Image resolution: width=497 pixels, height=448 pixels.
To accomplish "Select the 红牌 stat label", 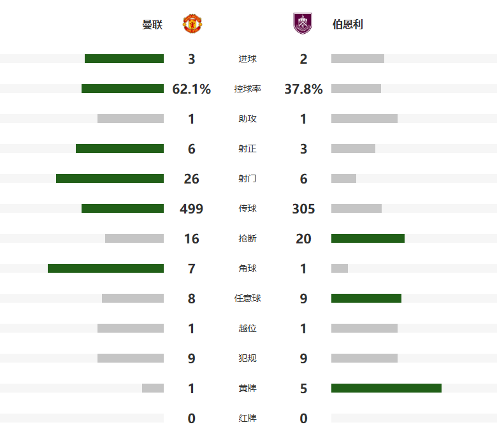I will point(248,418).
